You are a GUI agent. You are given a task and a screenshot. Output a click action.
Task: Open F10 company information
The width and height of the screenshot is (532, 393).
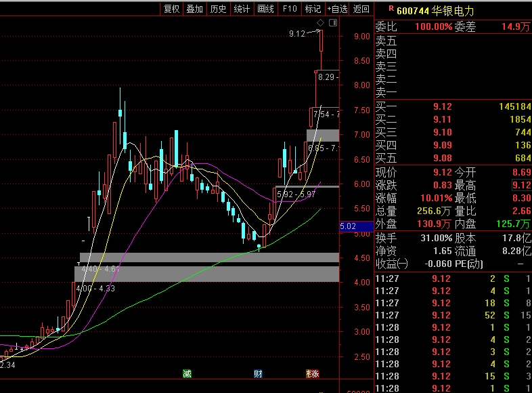(290, 9)
